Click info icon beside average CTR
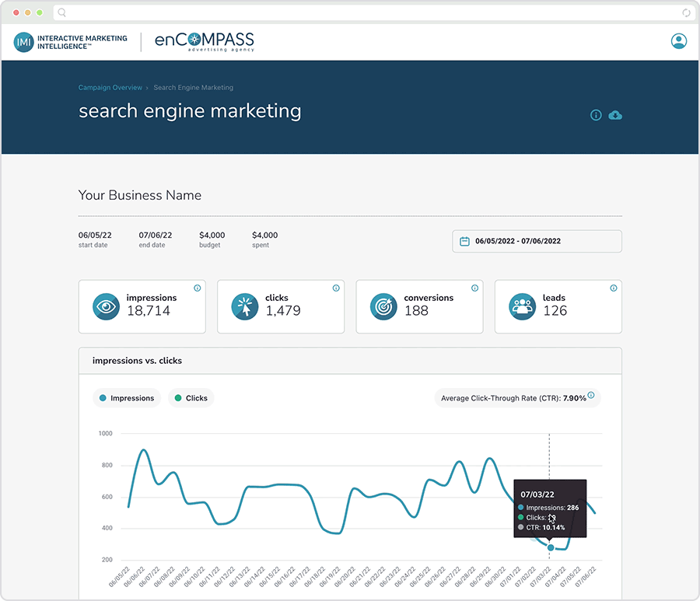This screenshot has width=700, height=601. coord(591,396)
